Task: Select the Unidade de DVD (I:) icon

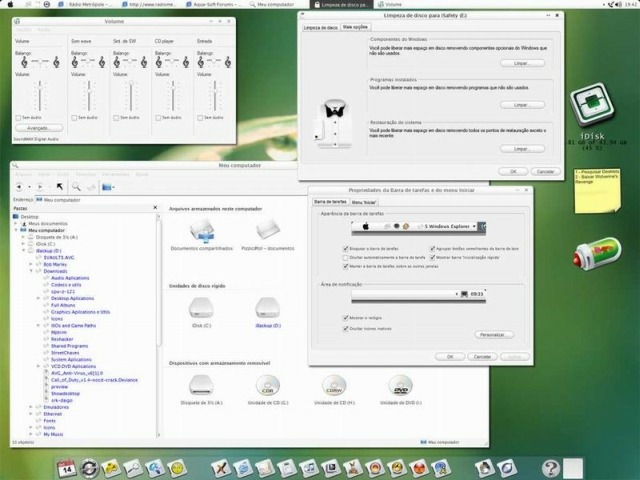Action: (x=400, y=385)
